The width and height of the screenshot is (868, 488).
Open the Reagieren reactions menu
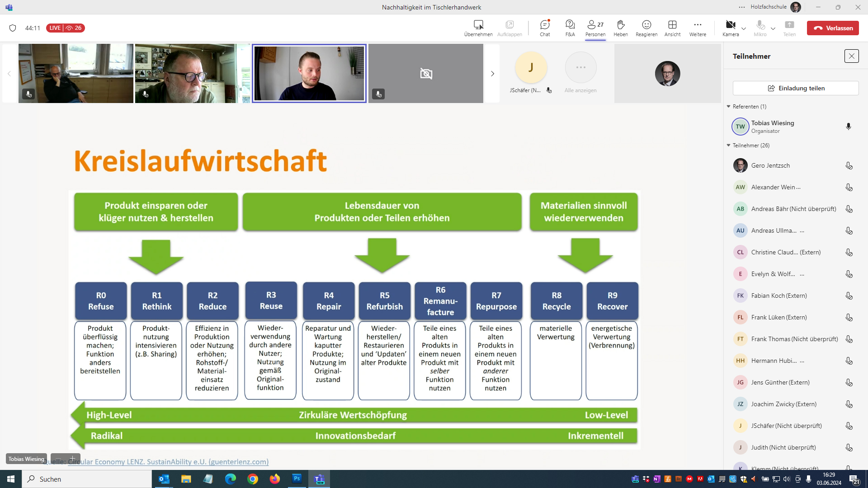[x=646, y=25]
